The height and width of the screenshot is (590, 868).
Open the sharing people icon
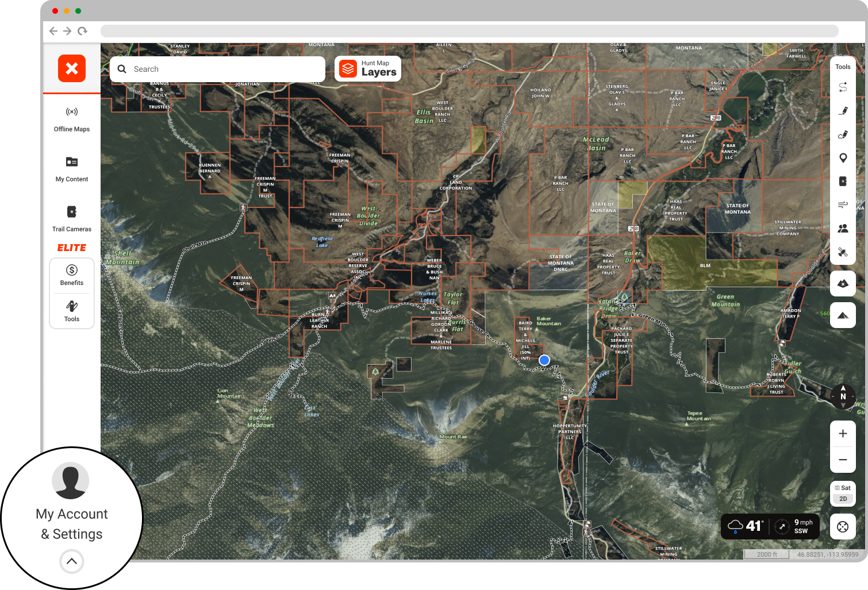(843, 228)
